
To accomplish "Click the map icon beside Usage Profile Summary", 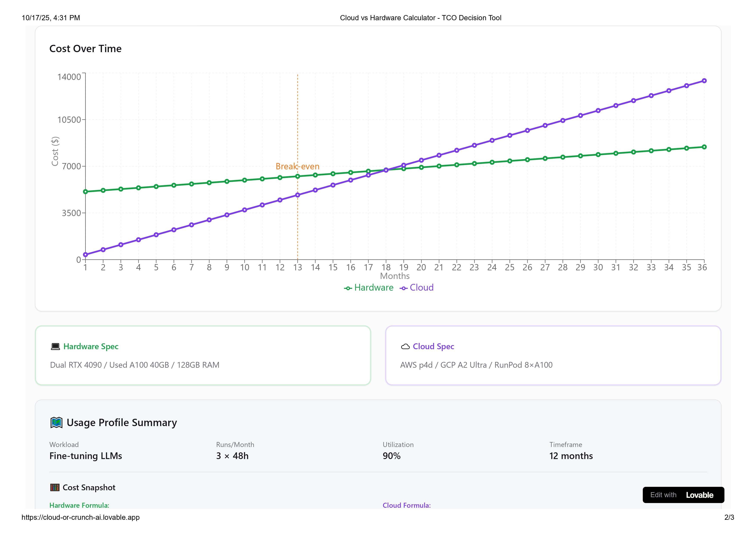I will tap(56, 422).
